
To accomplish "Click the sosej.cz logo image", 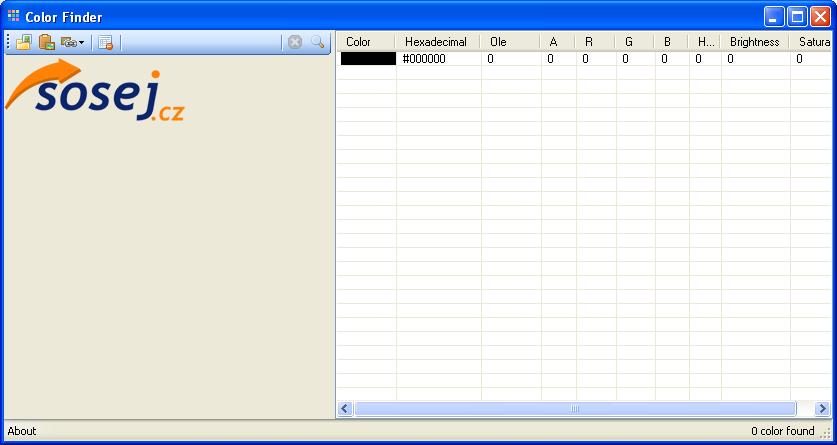I will [x=95, y=90].
